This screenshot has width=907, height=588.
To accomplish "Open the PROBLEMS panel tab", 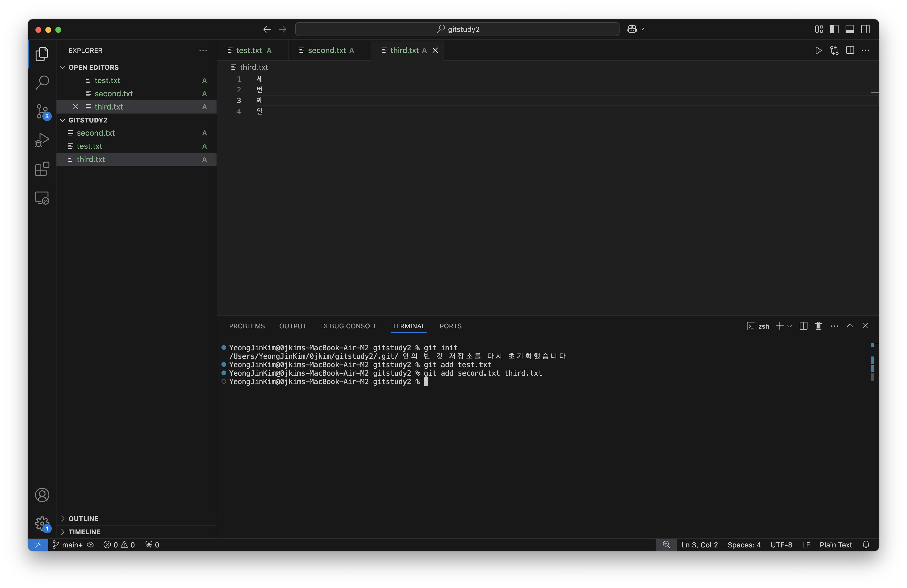I will (247, 326).
